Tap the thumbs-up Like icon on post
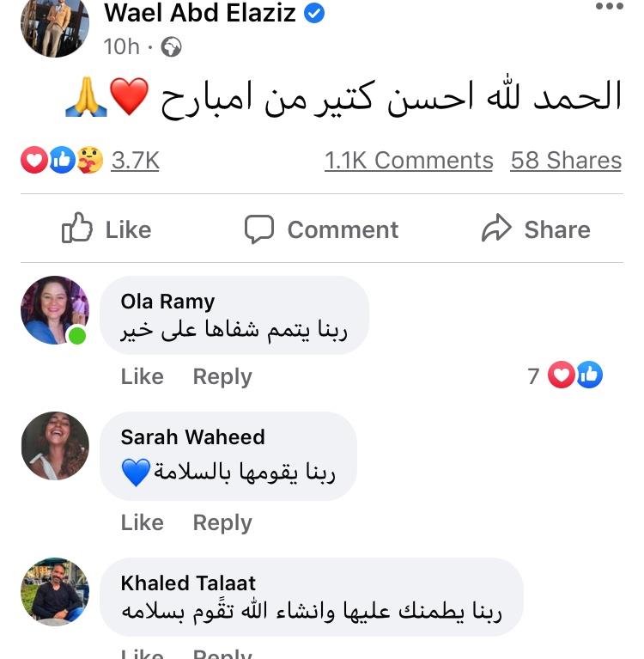The image size is (644, 659). click(77, 229)
